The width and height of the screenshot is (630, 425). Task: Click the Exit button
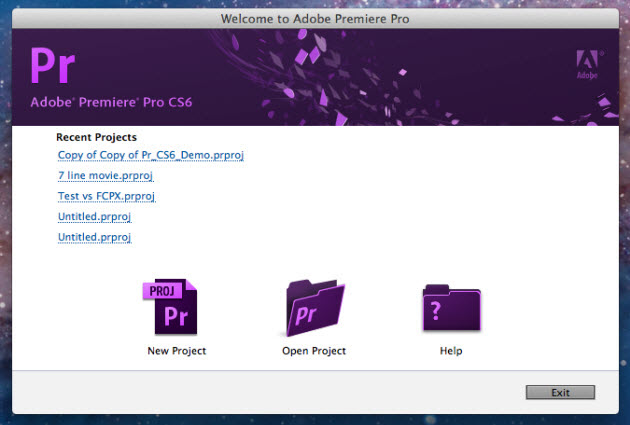pos(560,392)
